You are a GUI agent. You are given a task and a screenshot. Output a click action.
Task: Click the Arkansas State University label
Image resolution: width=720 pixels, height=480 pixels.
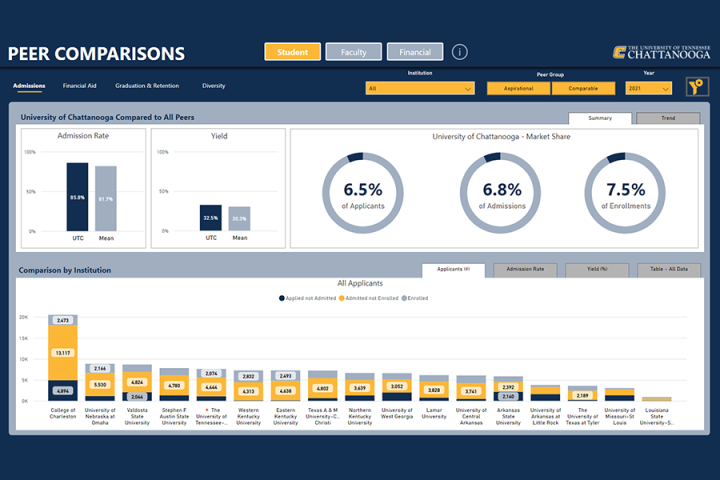pyautogui.click(x=508, y=416)
